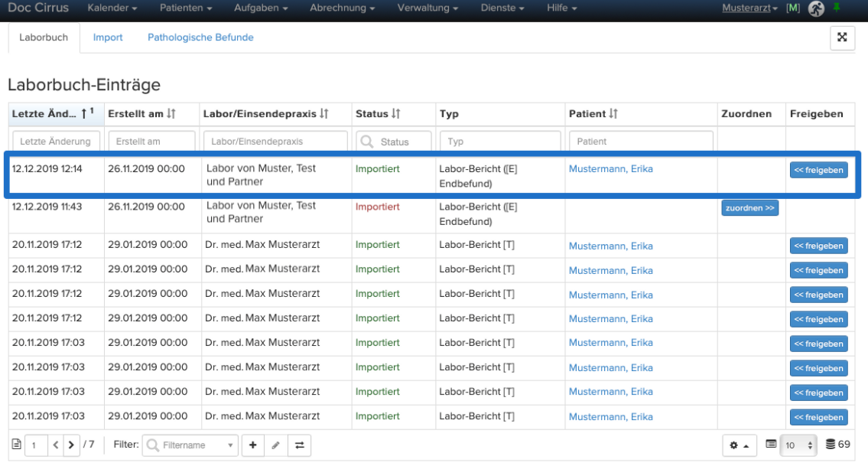Focus the Erstellt am filter field
The height and width of the screenshot is (466, 868).
(x=151, y=141)
